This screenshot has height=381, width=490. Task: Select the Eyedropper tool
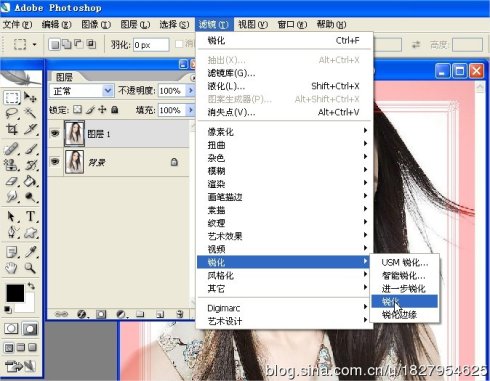30,252
